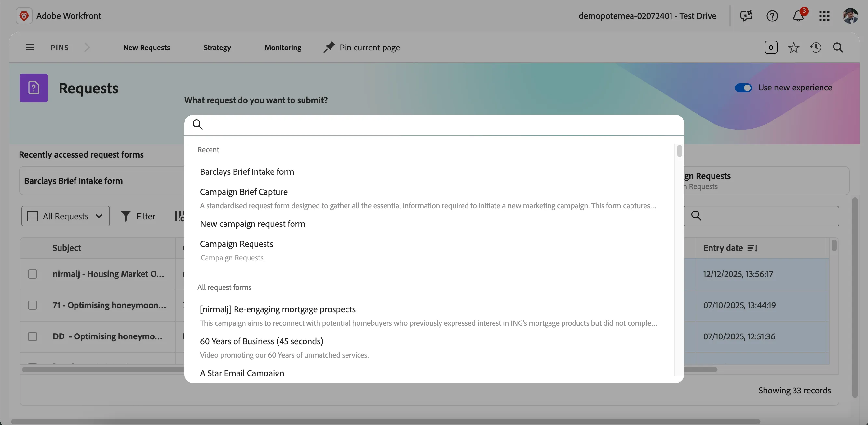Open the Help question mark icon
868x425 pixels.
pyautogui.click(x=772, y=16)
